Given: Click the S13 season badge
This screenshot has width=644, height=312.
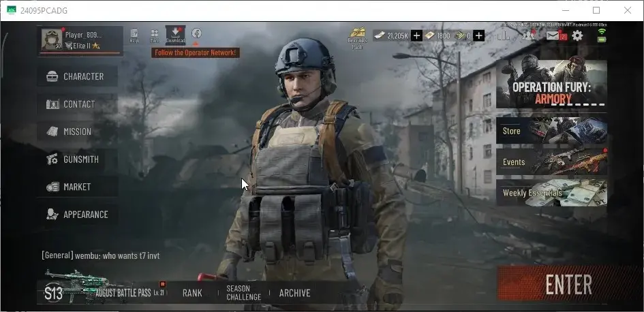Looking at the screenshot, I should click(53, 293).
